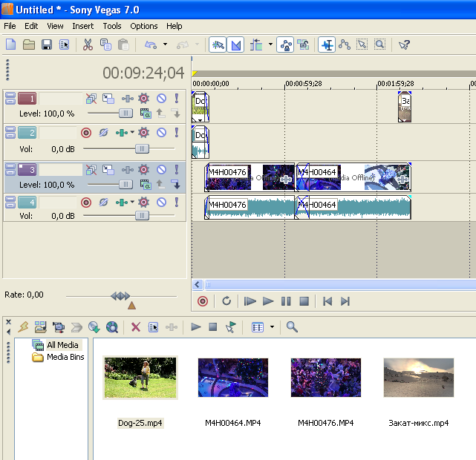Viewport: 476px width, 460px height.
Task: Click Import Media icon in media panel
Action: (40, 326)
